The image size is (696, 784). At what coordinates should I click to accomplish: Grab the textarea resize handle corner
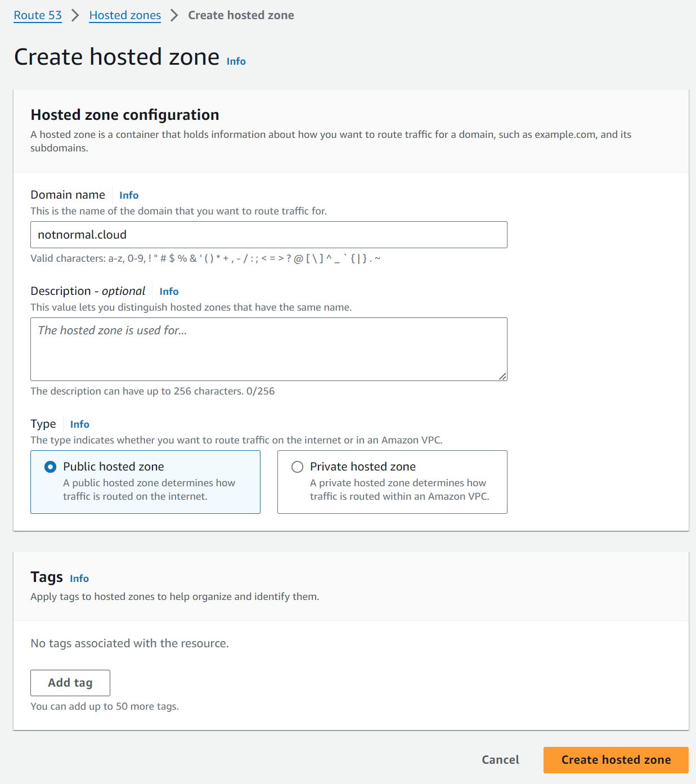click(x=503, y=376)
